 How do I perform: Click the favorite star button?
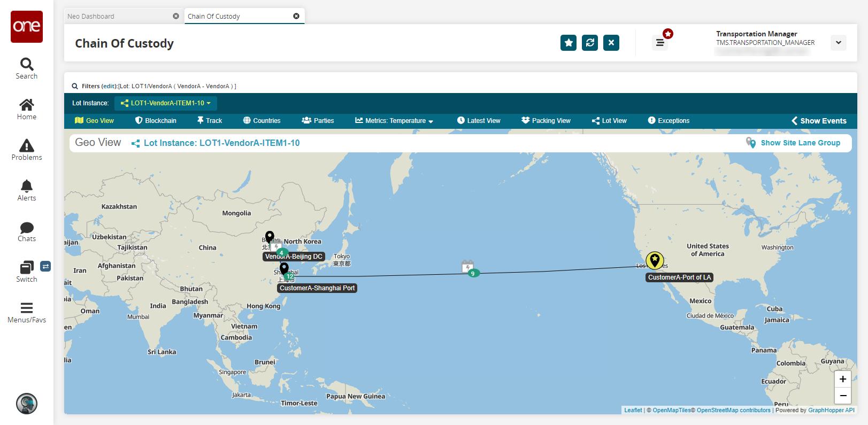569,43
